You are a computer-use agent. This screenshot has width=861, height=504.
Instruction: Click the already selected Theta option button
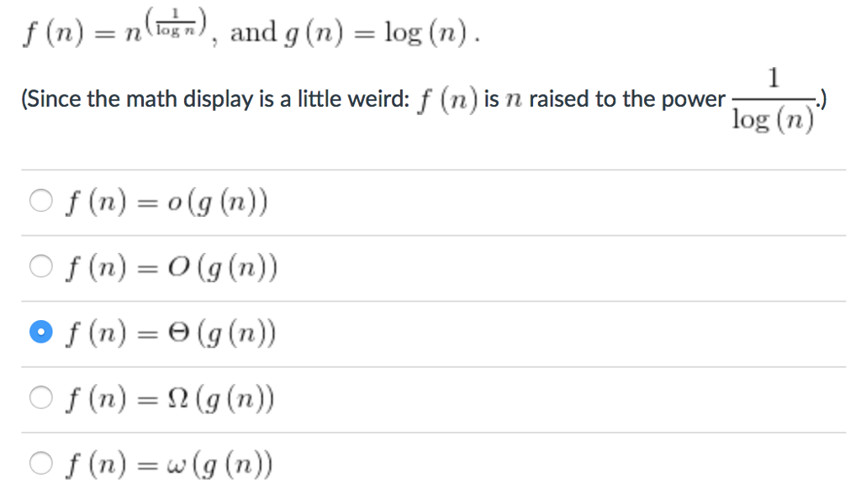pyautogui.click(x=40, y=332)
